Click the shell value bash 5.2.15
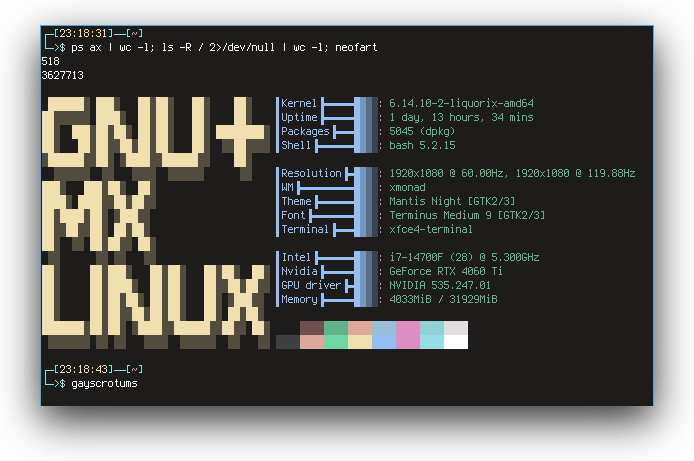694x461 pixels. point(422,145)
